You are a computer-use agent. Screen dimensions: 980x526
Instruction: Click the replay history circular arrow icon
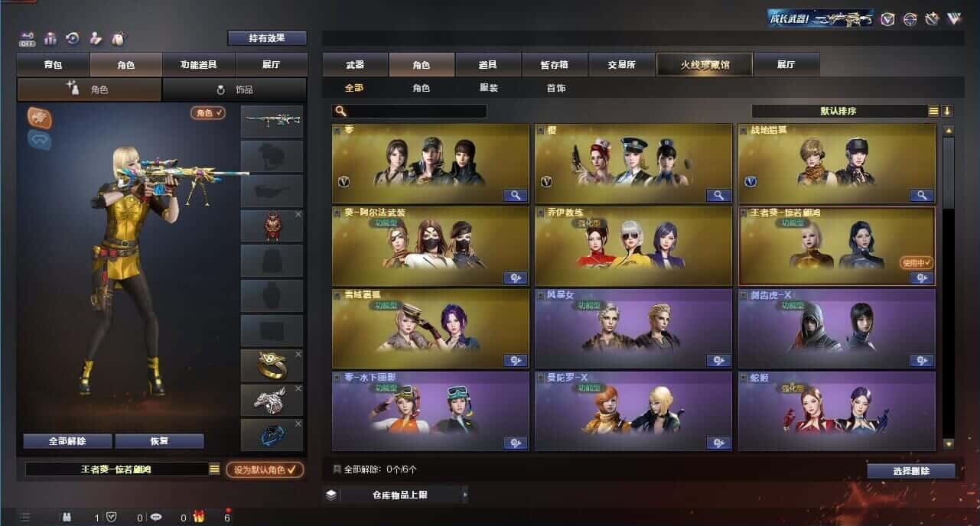click(73, 38)
